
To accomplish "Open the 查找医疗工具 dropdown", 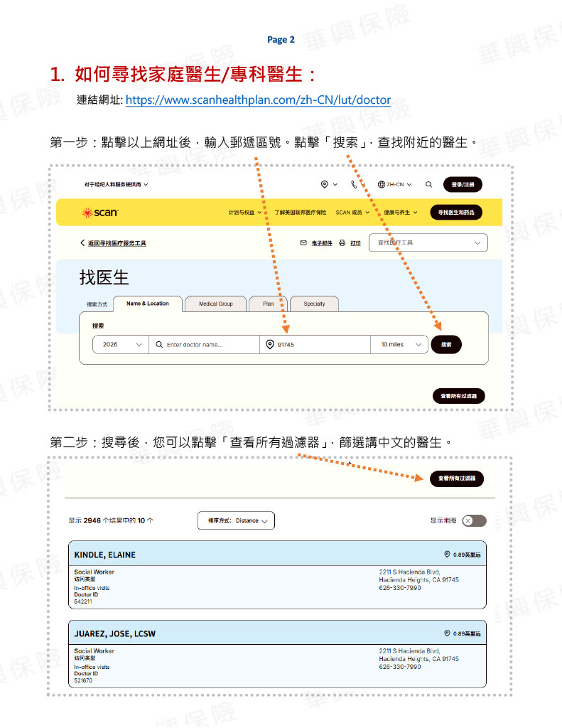I will tap(428, 242).
